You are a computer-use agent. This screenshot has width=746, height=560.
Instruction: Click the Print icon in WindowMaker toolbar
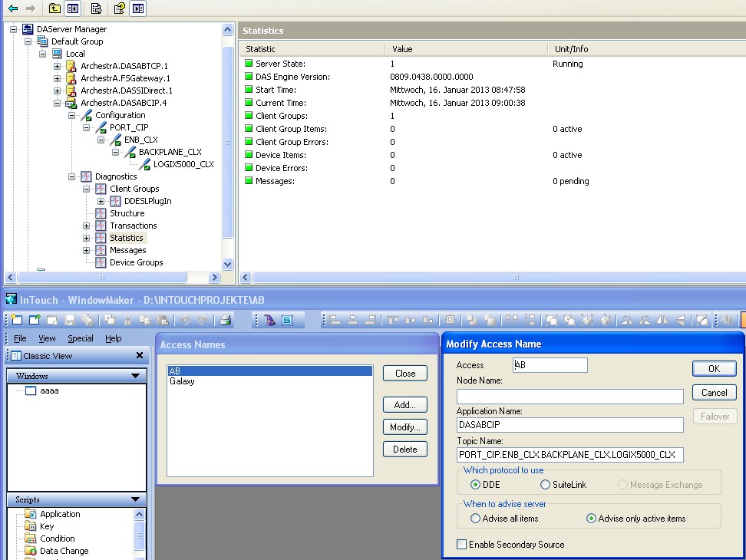(226, 321)
